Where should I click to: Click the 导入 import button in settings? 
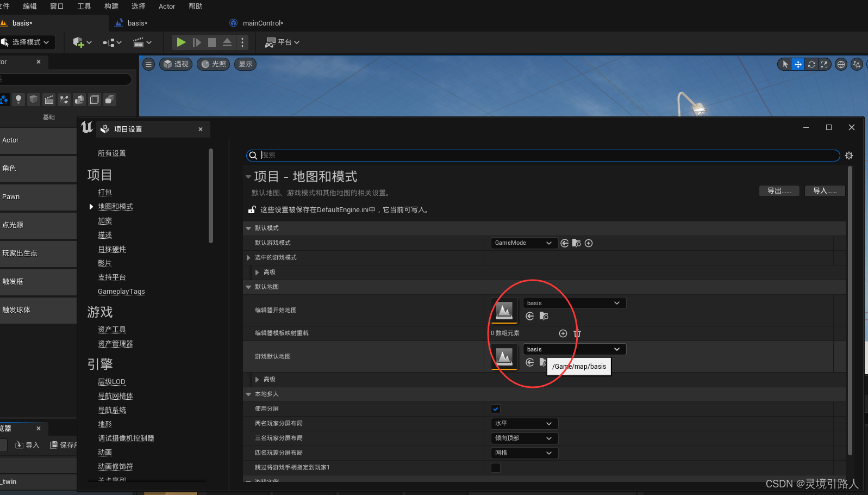[x=825, y=191]
